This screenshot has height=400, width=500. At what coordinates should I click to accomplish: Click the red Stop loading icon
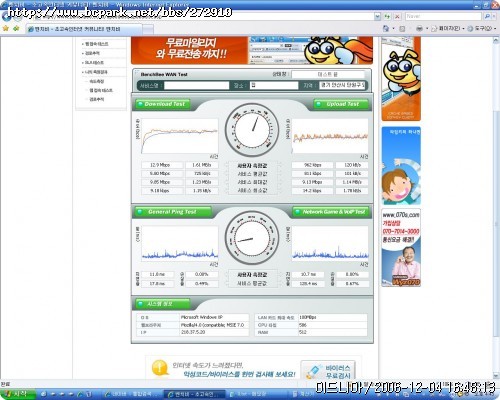397,16
